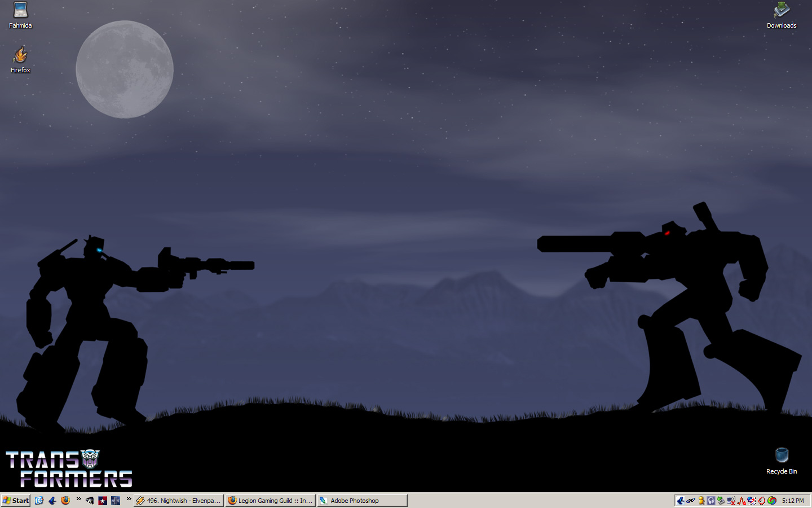Click the 5:12 PM system clock
This screenshot has height=508, width=812.
(x=793, y=501)
